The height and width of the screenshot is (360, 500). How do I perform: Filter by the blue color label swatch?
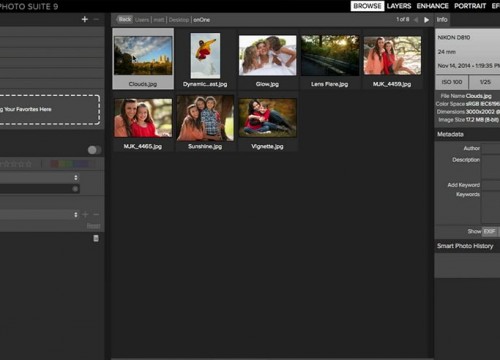(x=77, y=164)
